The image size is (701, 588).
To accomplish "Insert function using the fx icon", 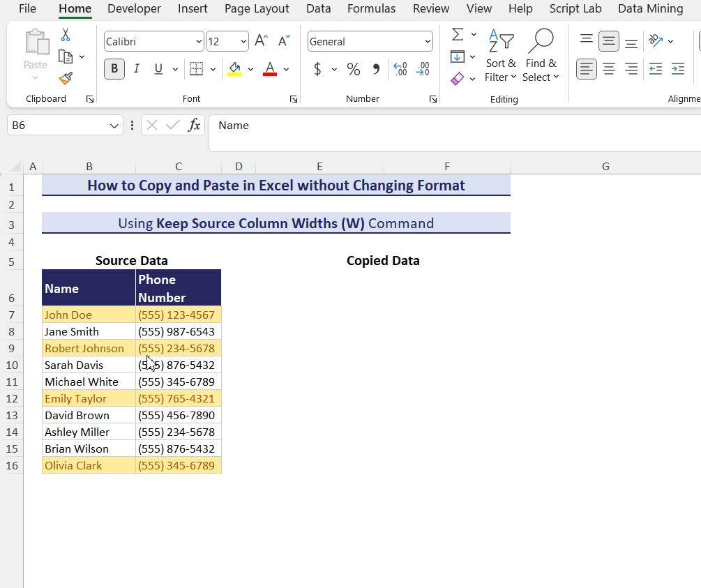I will [195, 126].
